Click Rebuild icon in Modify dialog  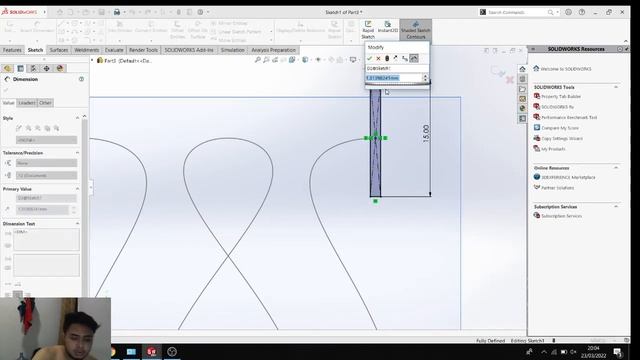click(x=387, y=58)
